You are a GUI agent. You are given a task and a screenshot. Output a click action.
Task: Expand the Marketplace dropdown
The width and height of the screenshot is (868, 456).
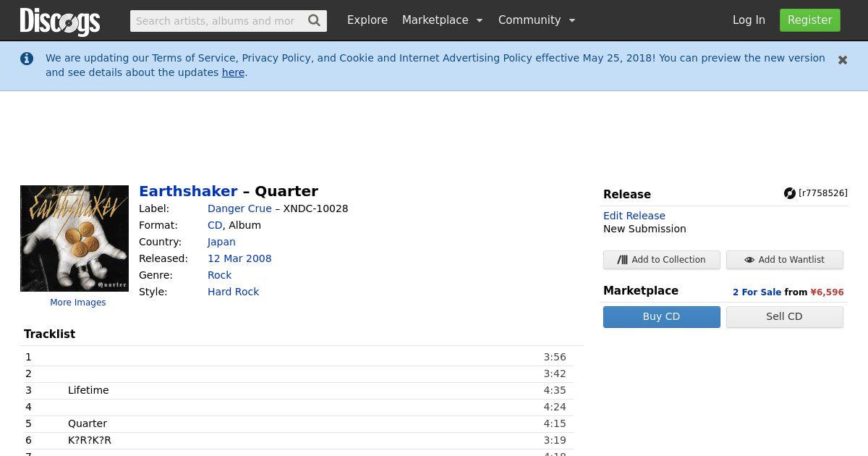pos(442,20)
